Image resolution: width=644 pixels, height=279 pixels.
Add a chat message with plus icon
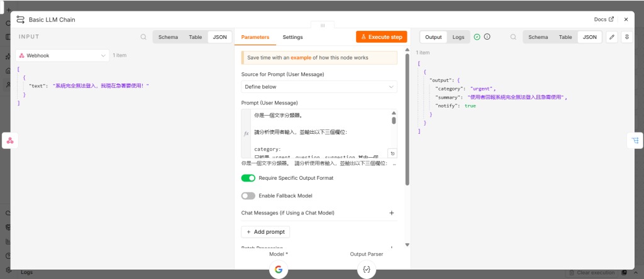point(391,213)
